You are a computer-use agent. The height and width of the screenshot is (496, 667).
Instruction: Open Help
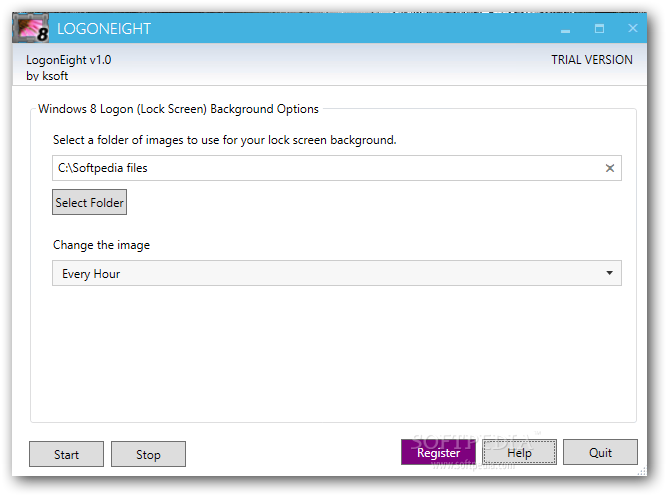519,452
